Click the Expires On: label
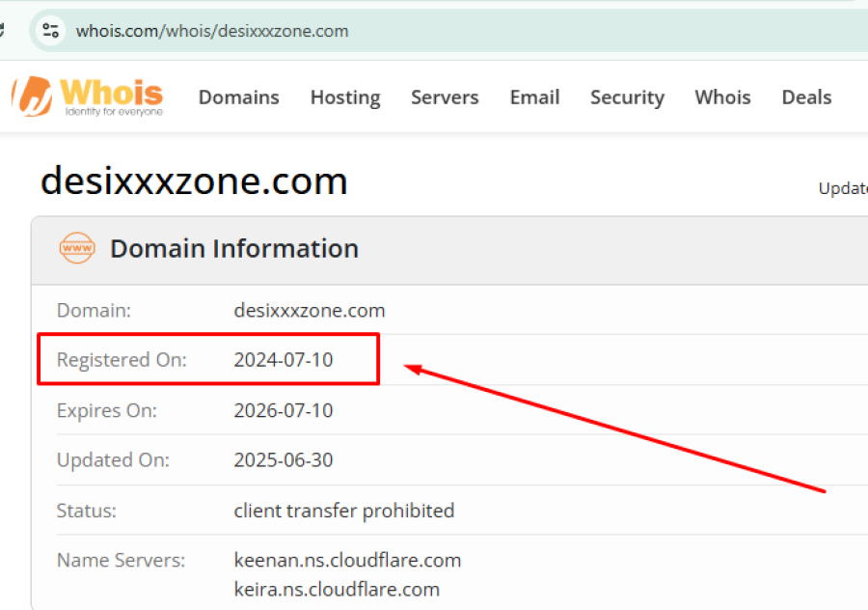The height and width of the screenshot is (610, 868). coord(107,410)
